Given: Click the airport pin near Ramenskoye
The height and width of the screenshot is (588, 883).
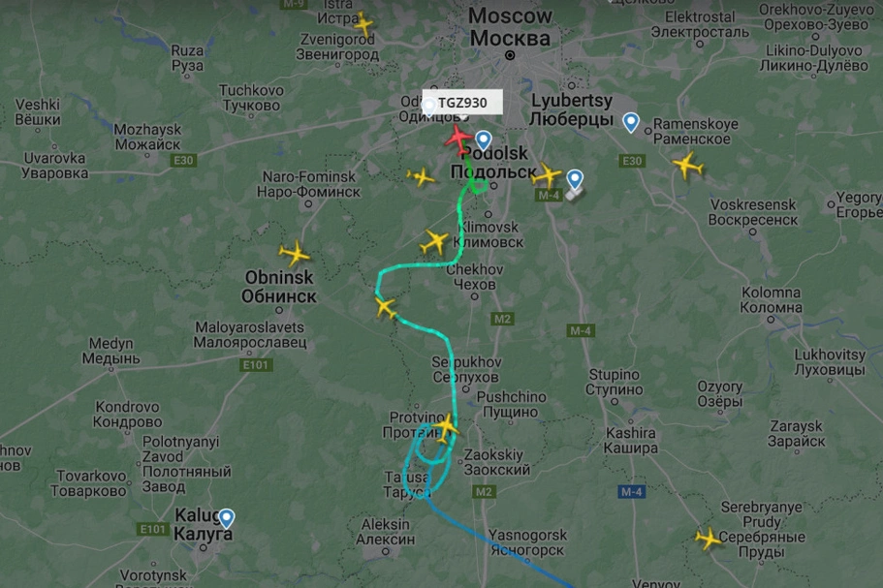Looking at the screenshot, I should click(x=631, y=122).
